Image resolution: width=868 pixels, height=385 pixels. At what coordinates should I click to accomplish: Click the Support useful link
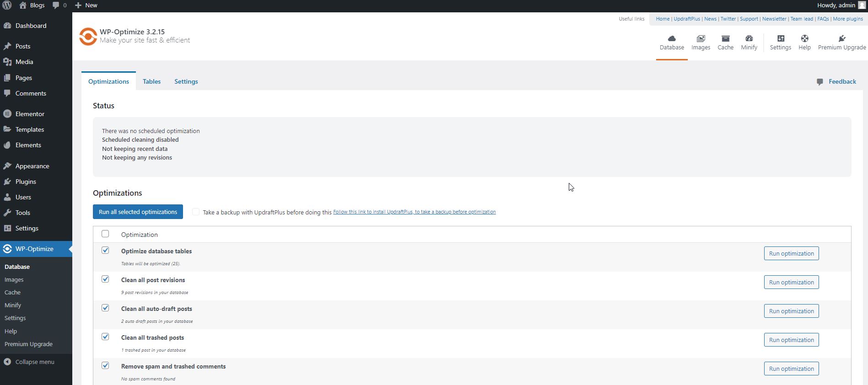coord(749,19)
